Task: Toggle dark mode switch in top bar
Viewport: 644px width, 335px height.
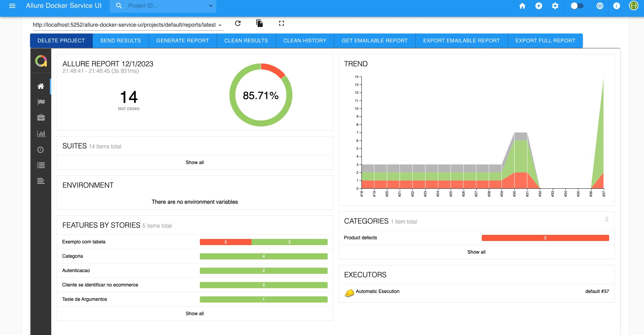Action: pyautogui.click(x=577, y=6)
